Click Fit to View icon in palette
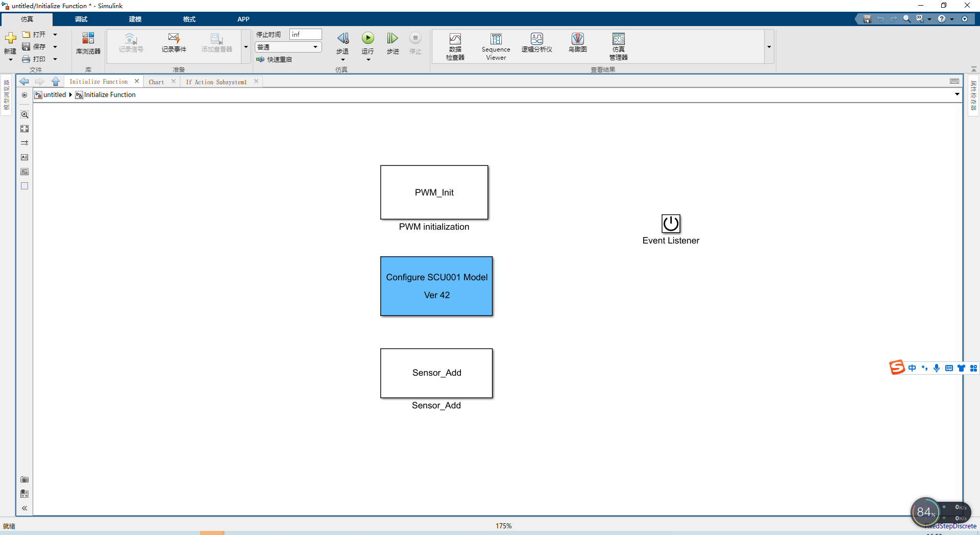Screen dimensions: 980x535 click(x=24, y=129)
